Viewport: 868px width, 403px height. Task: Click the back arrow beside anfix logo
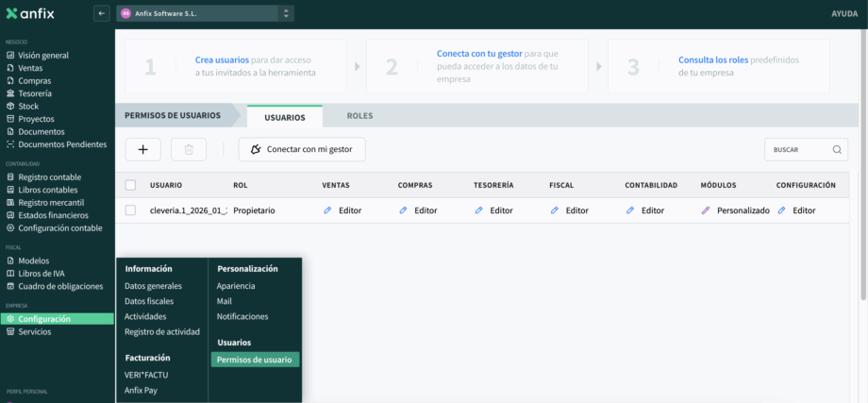102,13
